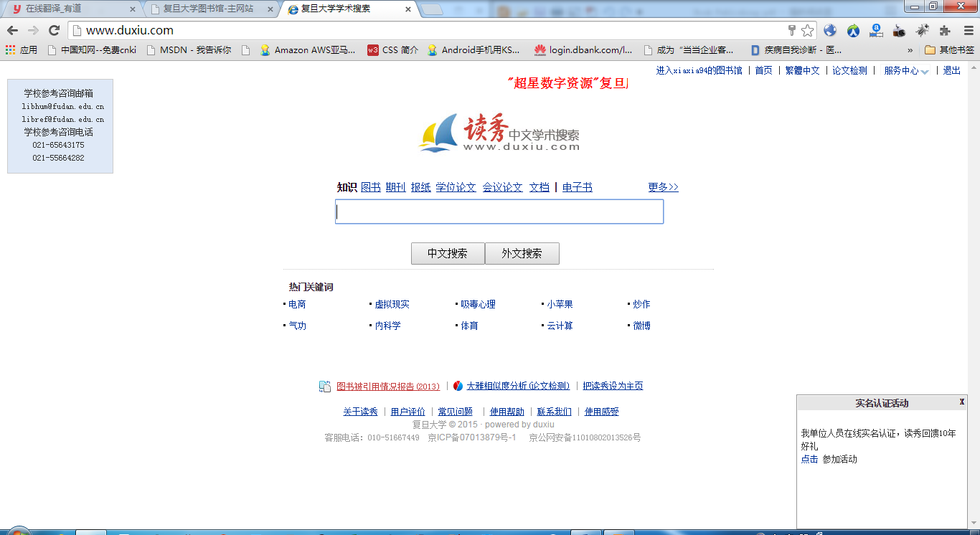The height and width of the screenshot is (535, 980).
Task: Click the Amazon 'a' extension icon
Action: 876,30
